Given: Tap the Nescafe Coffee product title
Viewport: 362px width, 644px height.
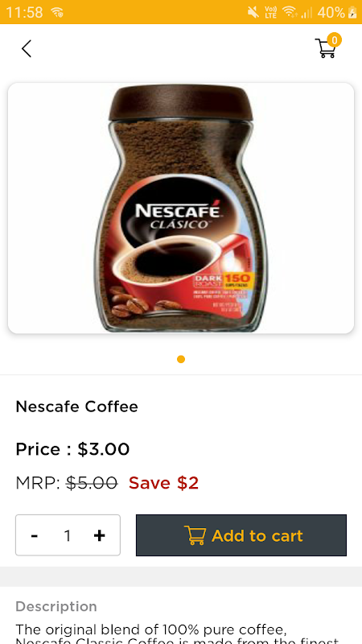Looking at the screenshot, I should (x=76, y=407).
